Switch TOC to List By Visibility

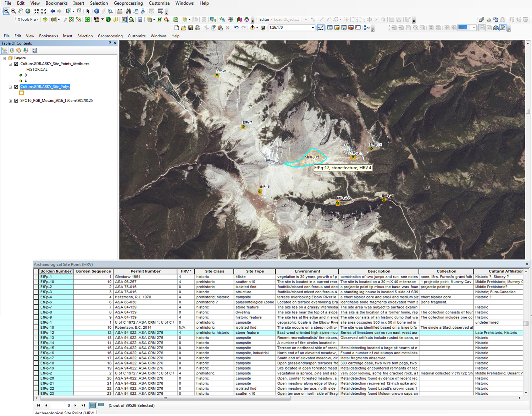tap(19, 50)
